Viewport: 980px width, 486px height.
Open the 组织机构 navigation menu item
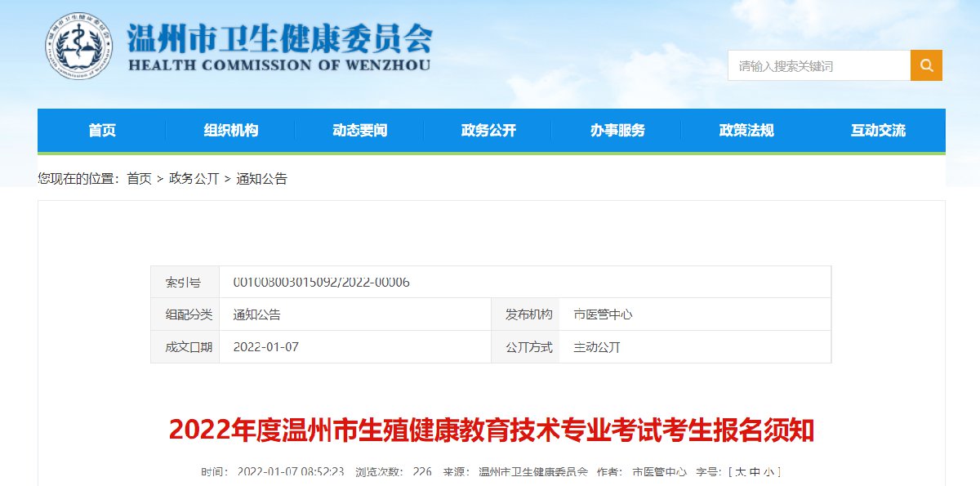[231, 131]
